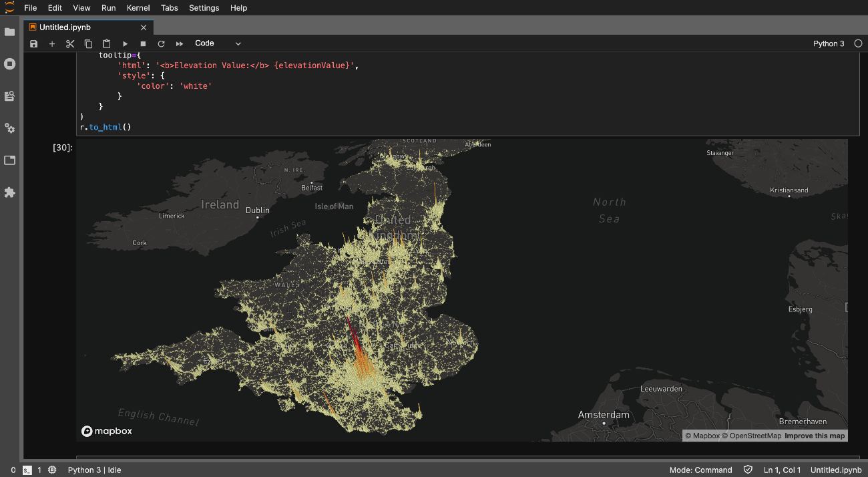The height and width of the screenshot is (477, 868).
Task: Click the Stavanger label on the map
Action: 720,153
